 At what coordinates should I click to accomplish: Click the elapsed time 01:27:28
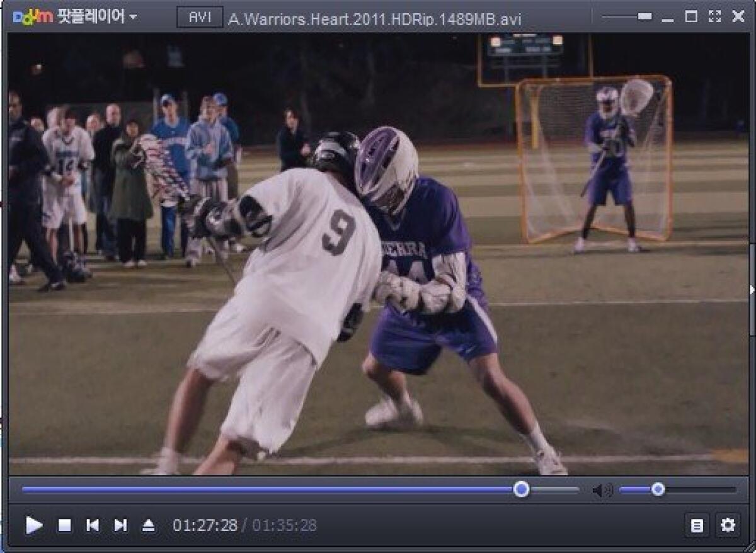205,525
